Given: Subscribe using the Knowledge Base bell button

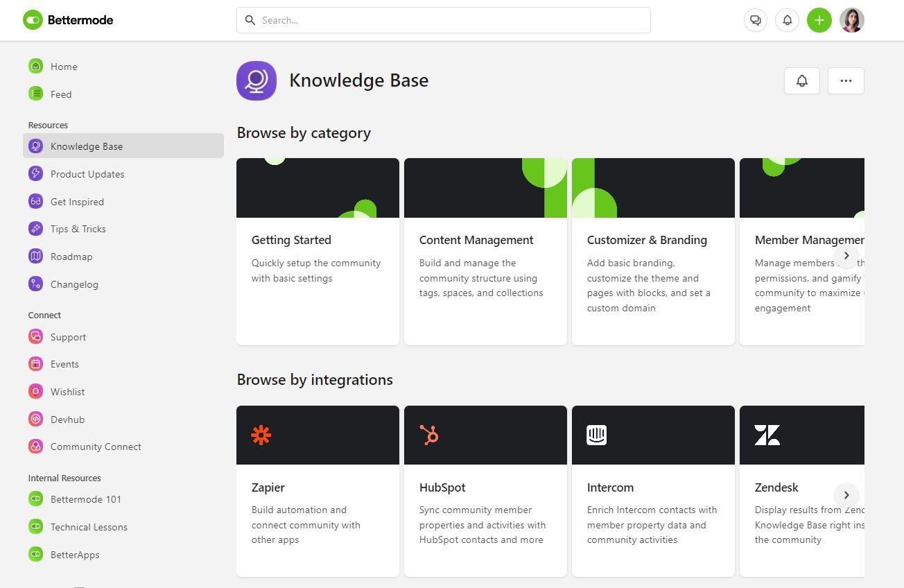Looking at the screenshot, I should click(802, 80).
